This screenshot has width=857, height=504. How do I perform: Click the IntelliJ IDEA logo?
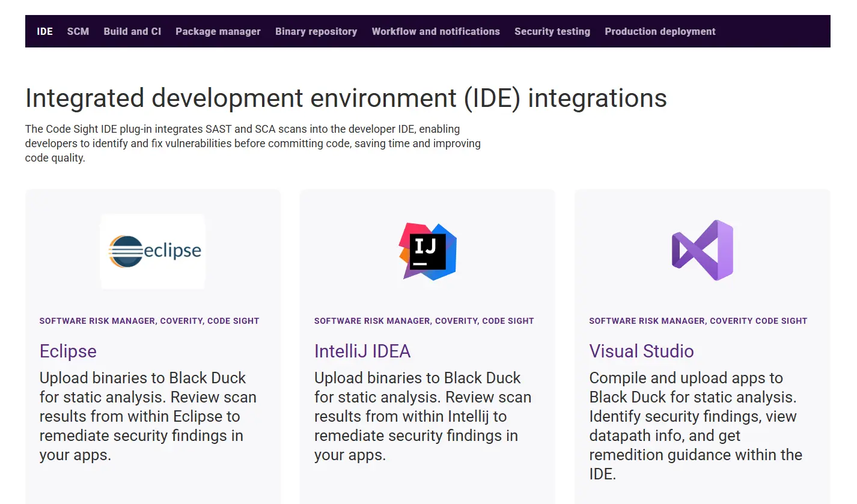pyautogui.click(x=427, y=251)
